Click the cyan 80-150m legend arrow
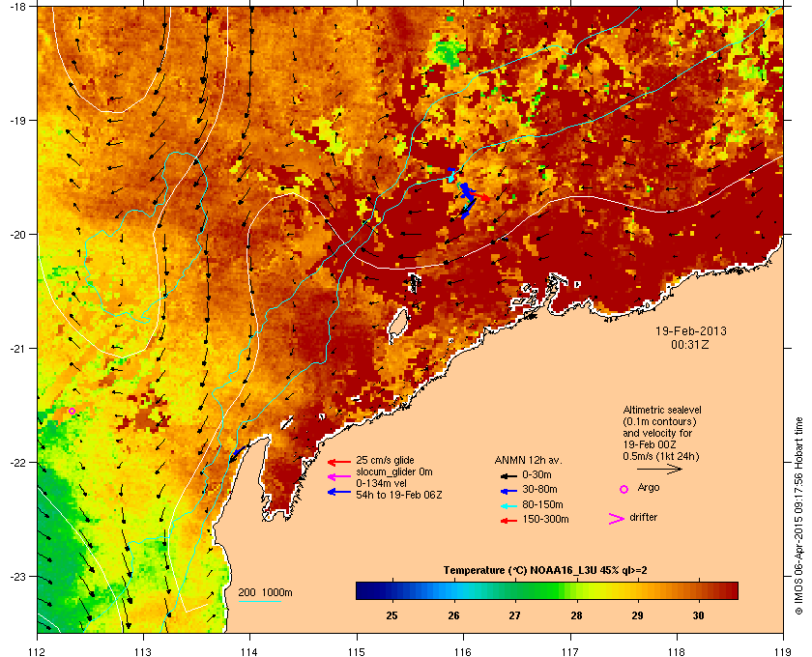Image resolution: width=812 pixels, height=657 pixels. pyautogui.click(x=508, y=506)
